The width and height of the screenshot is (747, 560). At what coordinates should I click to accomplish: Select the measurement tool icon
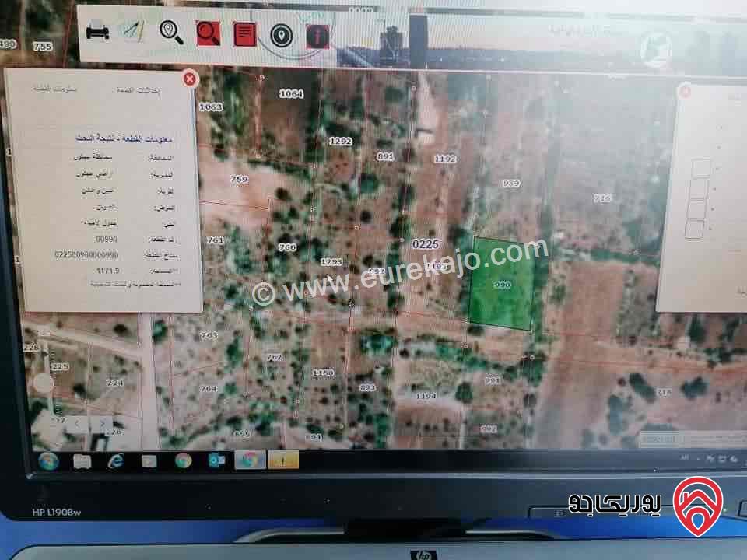pyautogui.click(x=132, y=31)
